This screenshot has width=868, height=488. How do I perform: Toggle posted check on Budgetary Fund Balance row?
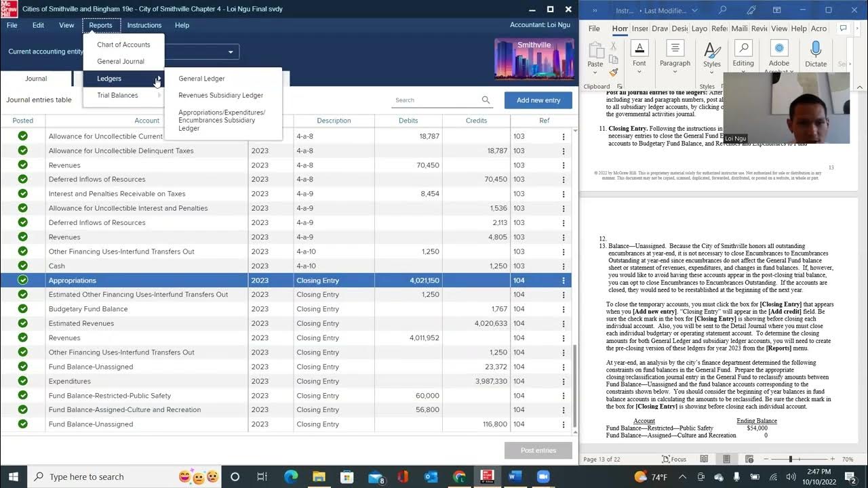(23, 309)
